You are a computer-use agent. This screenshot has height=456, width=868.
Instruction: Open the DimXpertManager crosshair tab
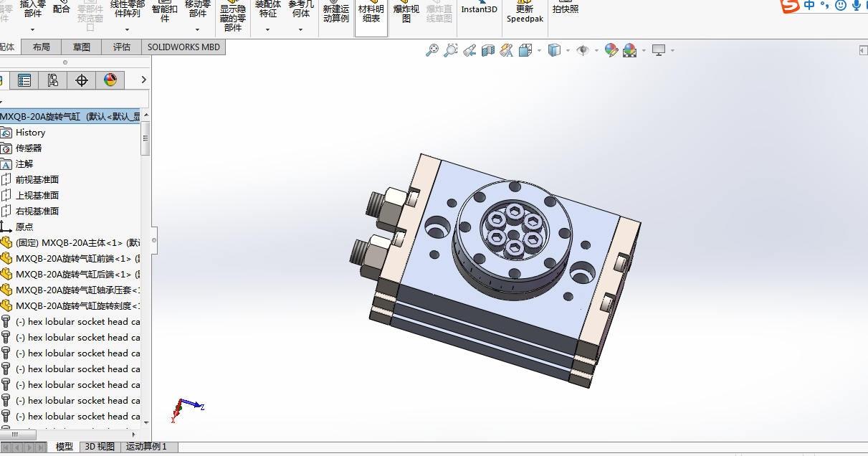click(x=82, y=80)
